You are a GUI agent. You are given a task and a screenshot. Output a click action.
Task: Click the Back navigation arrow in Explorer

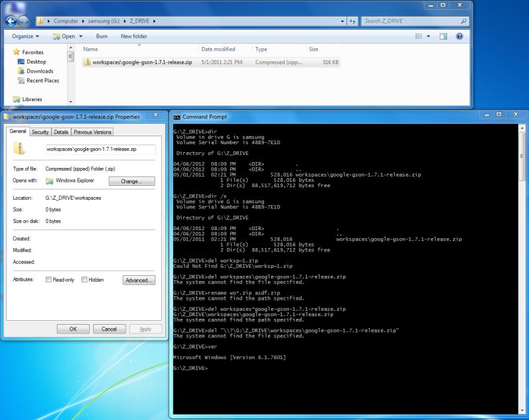[x=12, y=21]
